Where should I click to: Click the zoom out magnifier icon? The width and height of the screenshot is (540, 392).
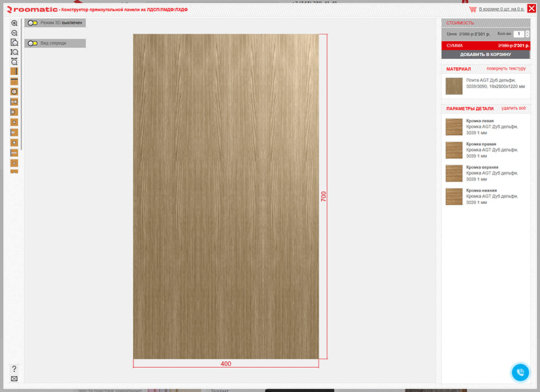(14, 33)
